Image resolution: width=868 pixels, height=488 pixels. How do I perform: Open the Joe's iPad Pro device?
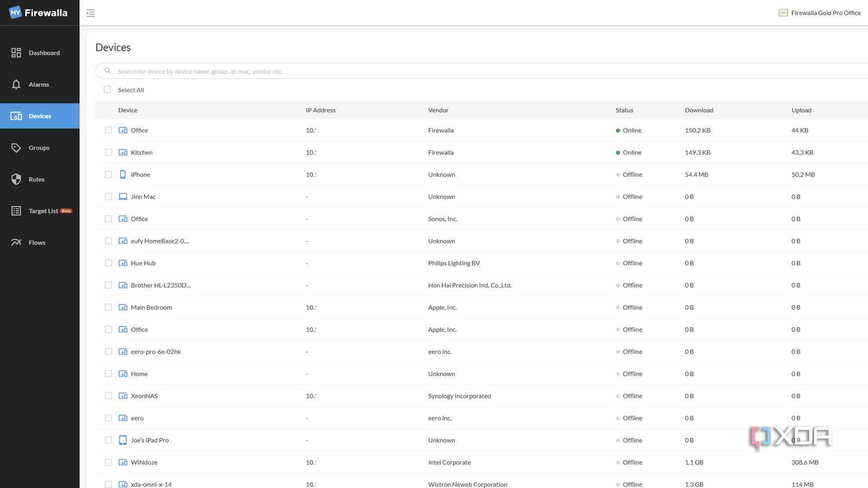[x=150, y=441]
